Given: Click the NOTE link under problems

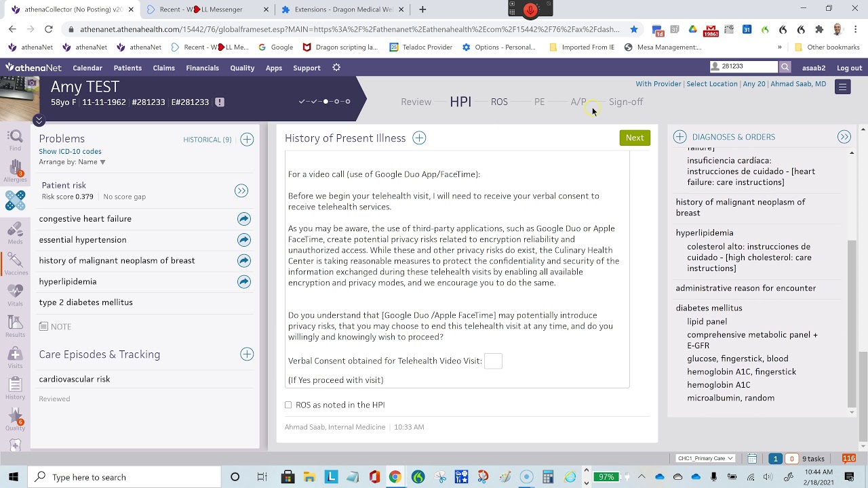Looking at the screenshot, I should click(55, 327).
